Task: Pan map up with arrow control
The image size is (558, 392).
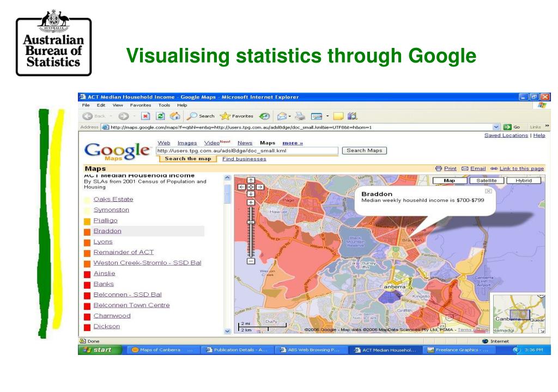Action: [251, 180]
